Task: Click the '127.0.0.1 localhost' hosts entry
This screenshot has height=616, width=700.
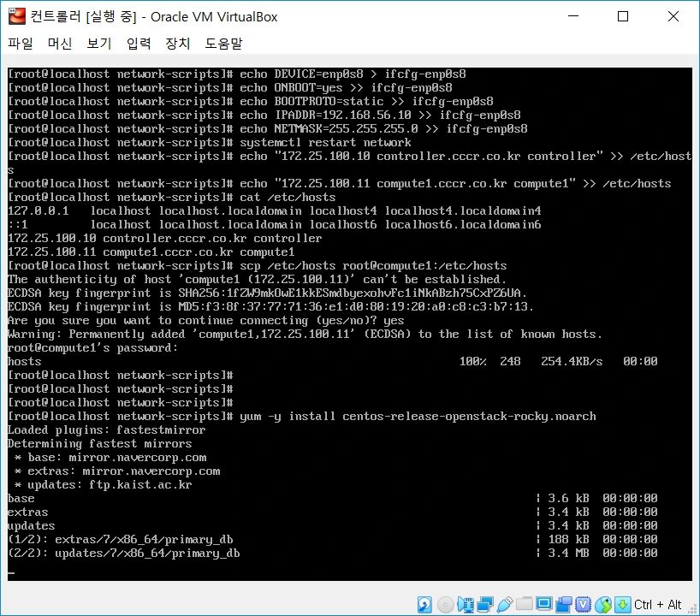Action: coord(274,211)
